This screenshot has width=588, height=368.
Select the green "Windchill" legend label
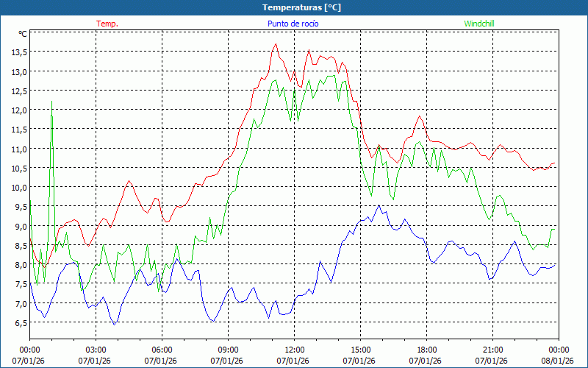479,24
